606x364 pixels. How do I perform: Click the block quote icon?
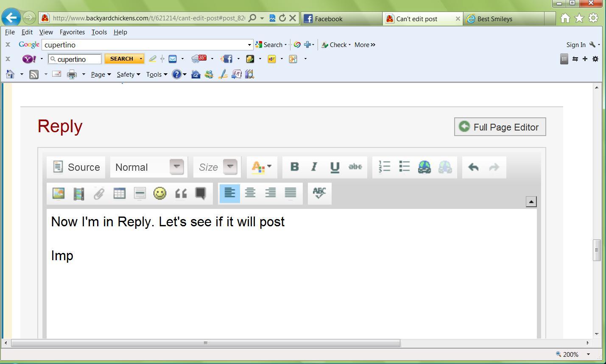181,194
